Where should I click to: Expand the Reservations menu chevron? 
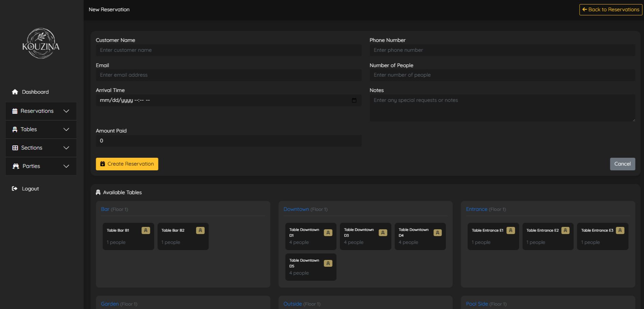[66, 111]
